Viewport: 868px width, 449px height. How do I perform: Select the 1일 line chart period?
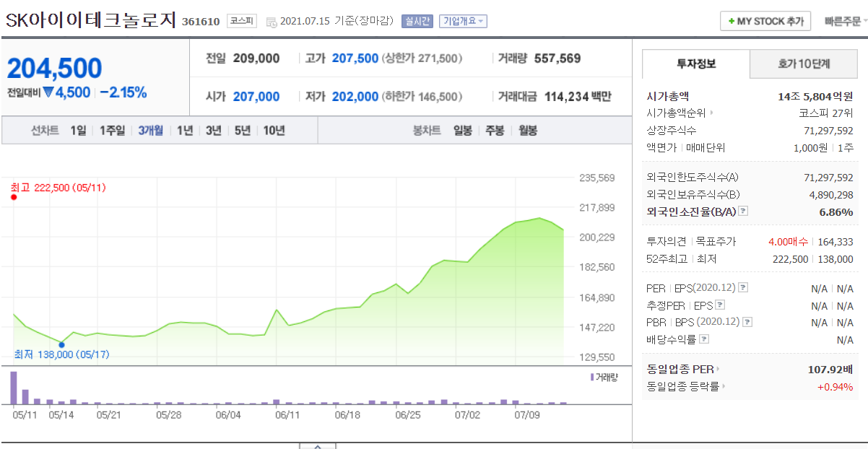(x=78, y=131)
